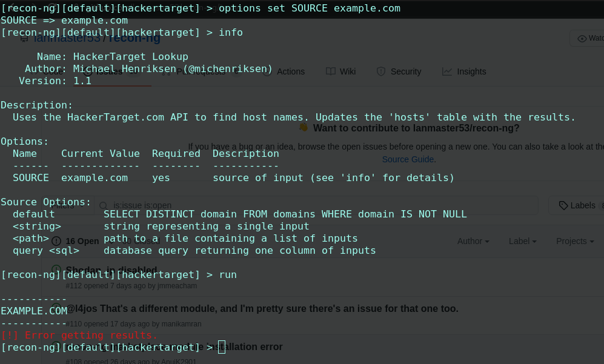Click the magnifier icon in the issues search bar

[x=103, y=205]
